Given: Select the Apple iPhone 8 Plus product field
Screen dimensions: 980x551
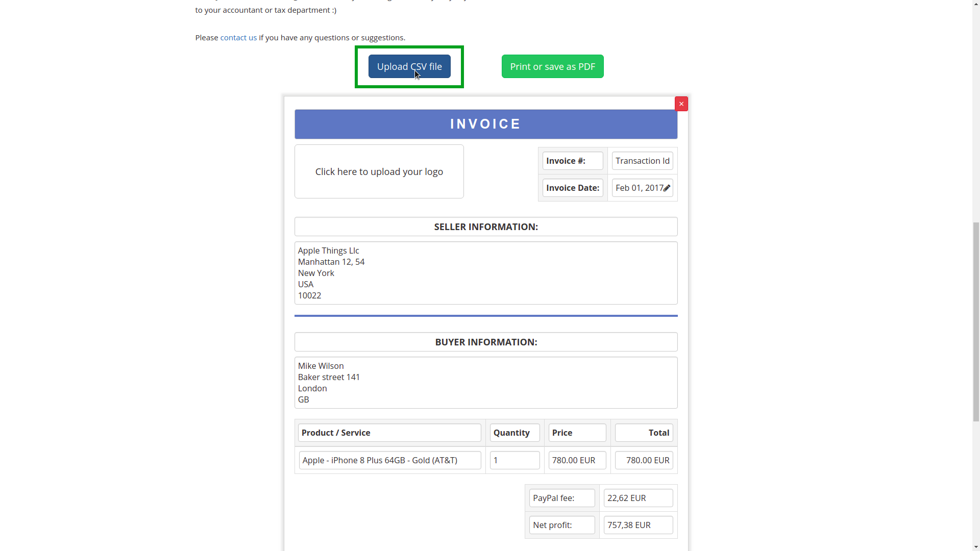Looking at the screenshot, I should coord(389,460).
